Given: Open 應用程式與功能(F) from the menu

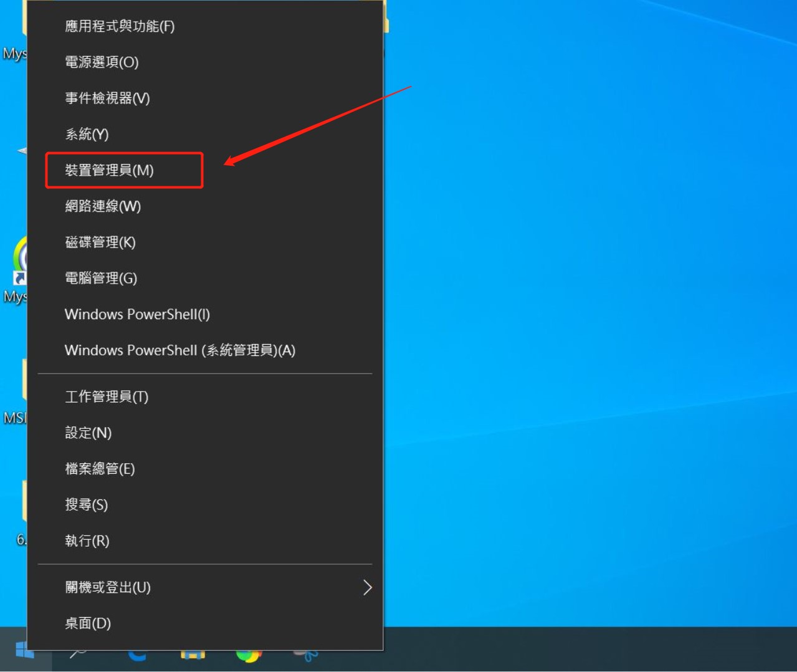Looking at the screenshot, I should point(120,26).
